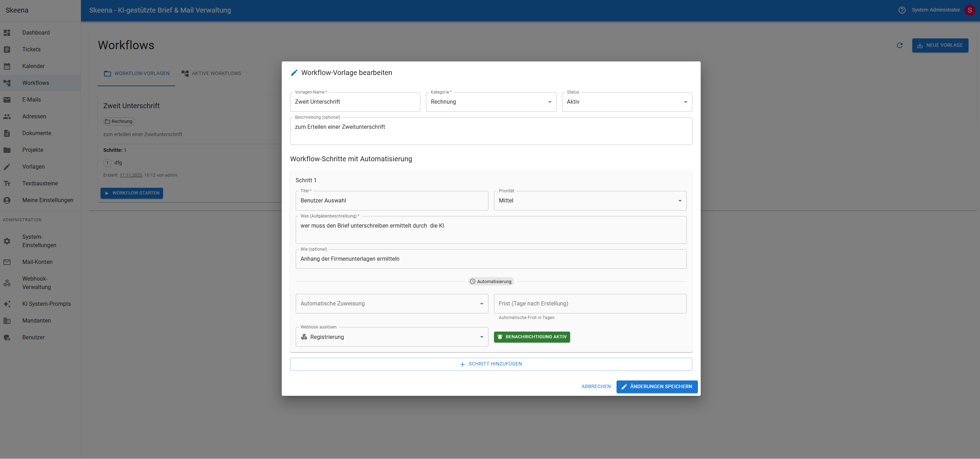Open Webhook auslösen dropdown with Registrierung
The image size is (980, 459).
click(391, 337)
